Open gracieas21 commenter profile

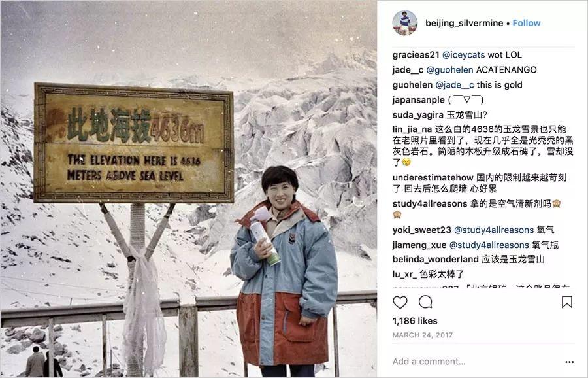pos(416,55)
